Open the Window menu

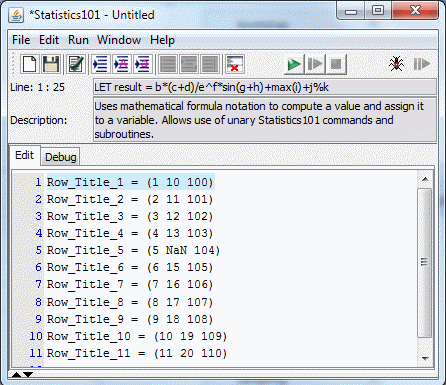119,40
